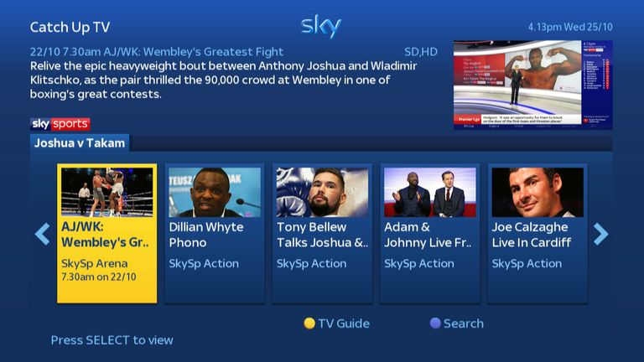Click the Sky logo at top
Viewport: 644px width, 362px height.
(x=321, y=26)
